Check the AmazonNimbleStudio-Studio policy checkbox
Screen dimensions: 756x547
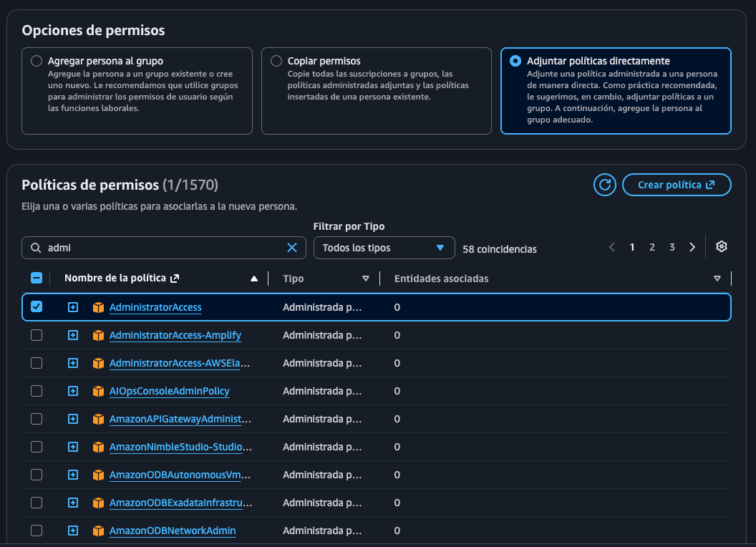(37, 447)
